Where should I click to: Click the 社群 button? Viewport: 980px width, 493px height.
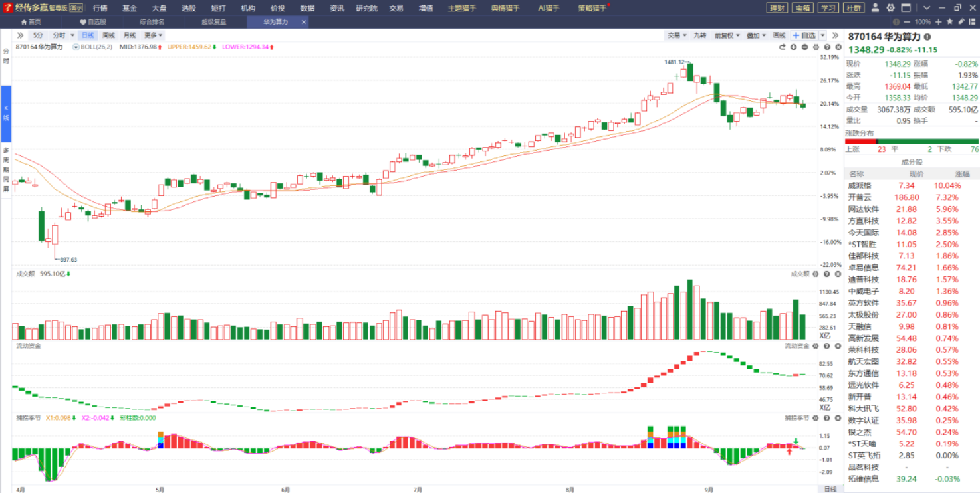click(854, 8)
